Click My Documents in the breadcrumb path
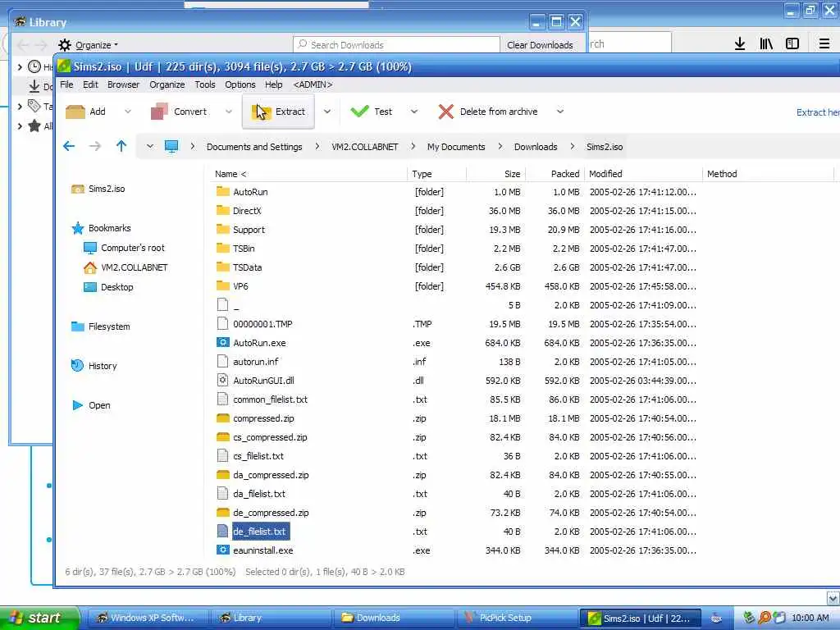 coord(456,147)
